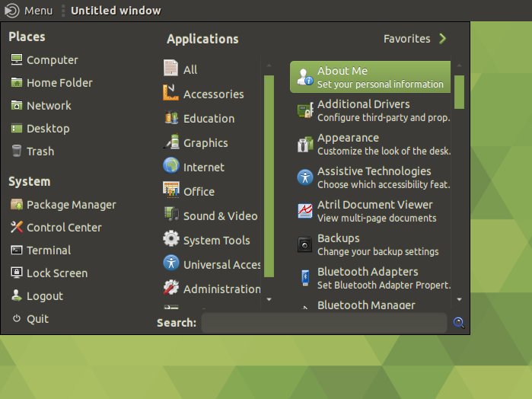
Task: Select the Untitled window panel entry
Action: [x=116, y=11]
